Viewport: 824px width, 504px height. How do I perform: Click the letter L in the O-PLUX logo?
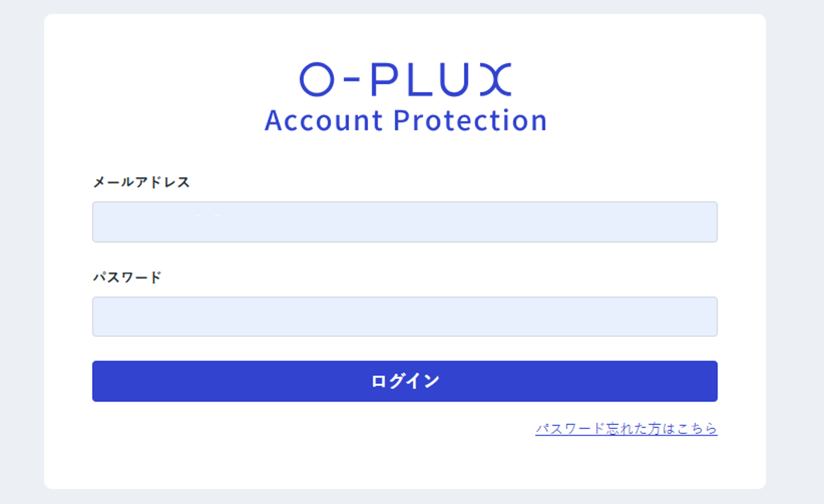419,79
